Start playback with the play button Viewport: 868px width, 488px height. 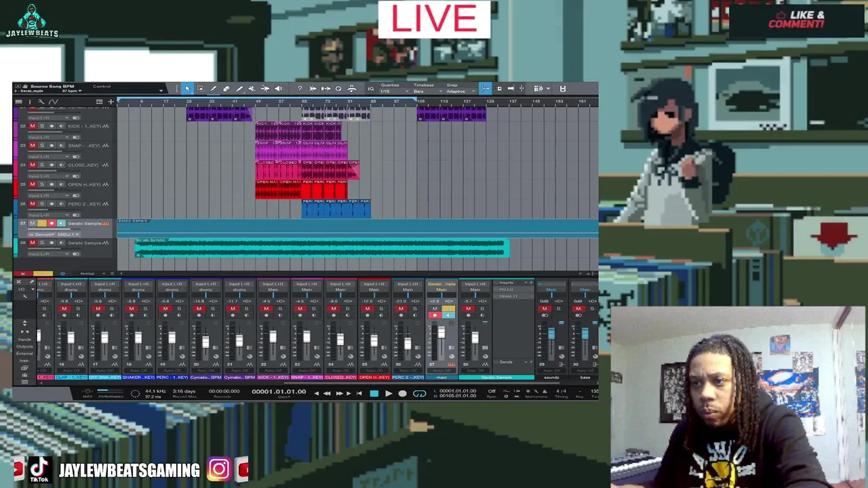pos(389,394)
